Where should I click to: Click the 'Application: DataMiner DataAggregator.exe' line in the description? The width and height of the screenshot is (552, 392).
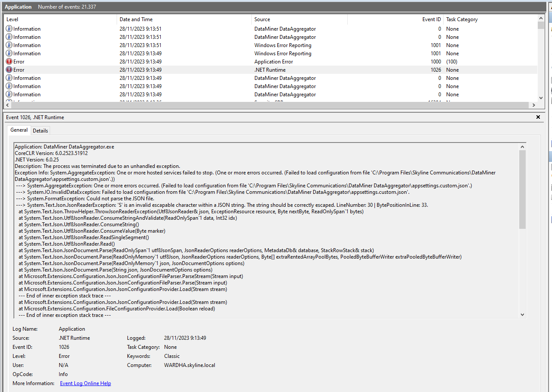click(x=64, y=147)
